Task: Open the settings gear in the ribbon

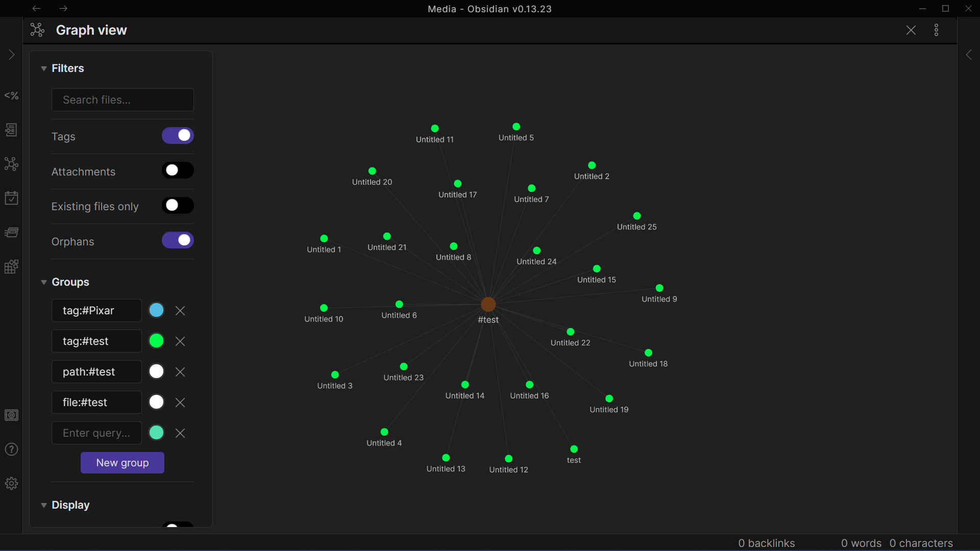Action: click(11, 484)
